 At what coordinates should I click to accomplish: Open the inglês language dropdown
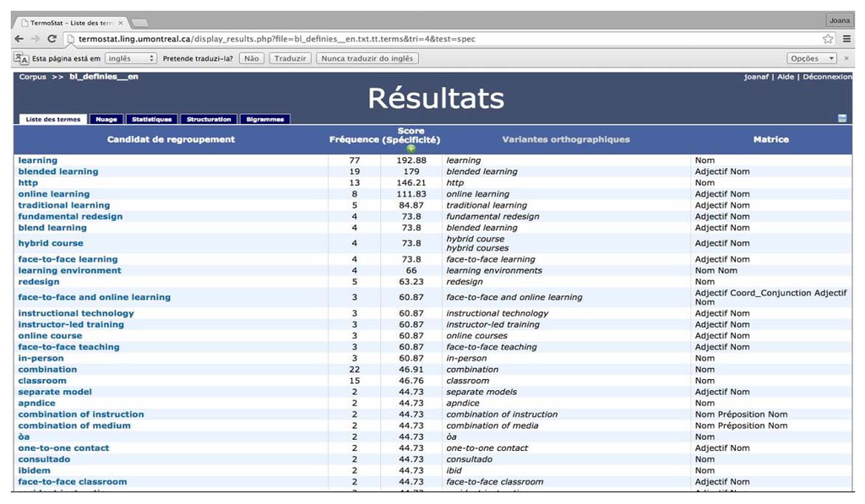coord(130,58)
